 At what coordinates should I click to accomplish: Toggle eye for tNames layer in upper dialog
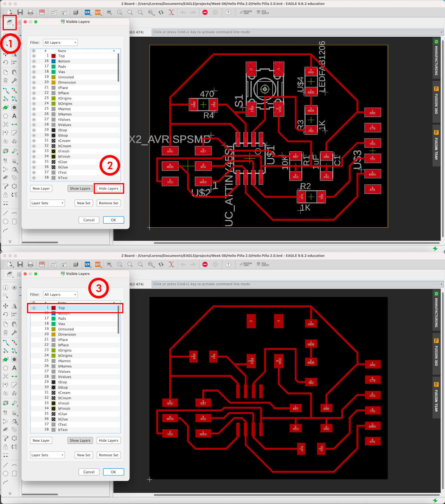pyautogui.click(x=34, y=109)
